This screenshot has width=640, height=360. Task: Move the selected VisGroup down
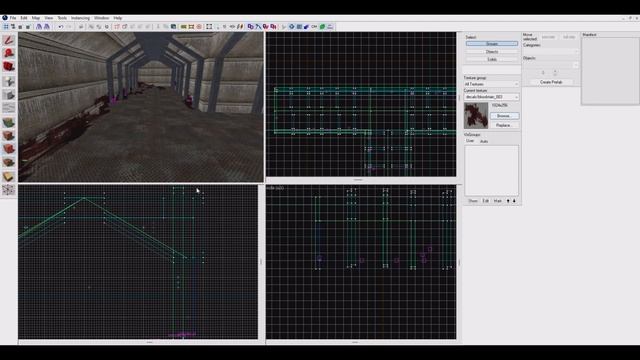click(x=514, y=201)
